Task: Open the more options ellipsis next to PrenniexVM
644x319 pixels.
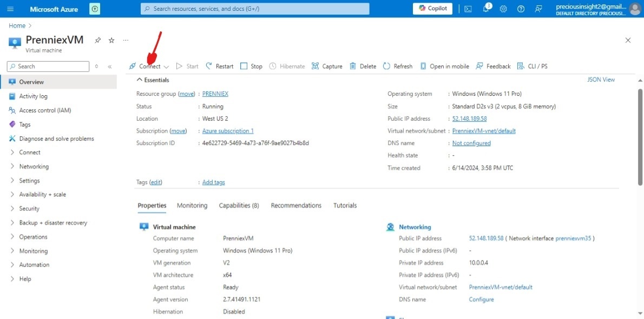Action: click(126, 40)
